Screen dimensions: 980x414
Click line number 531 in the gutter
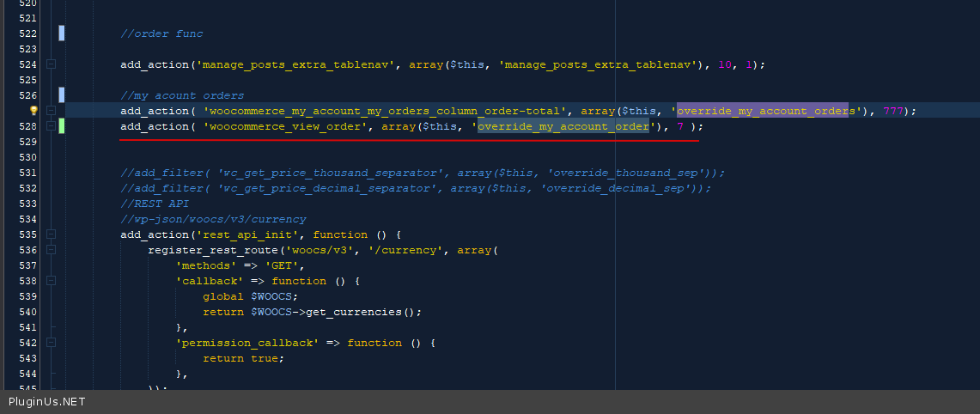[x=27, y=173]
